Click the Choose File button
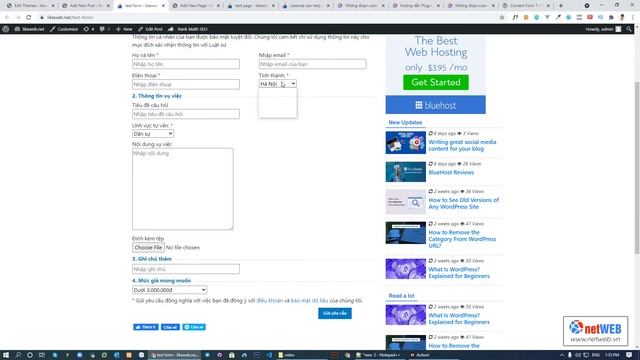 tap(148, 247)
